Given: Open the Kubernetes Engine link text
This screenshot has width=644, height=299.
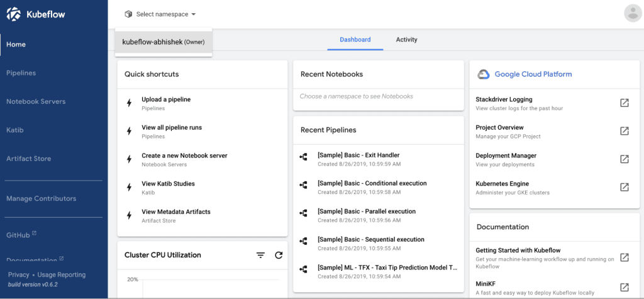Looking at the screenshot, I should 502,184.
